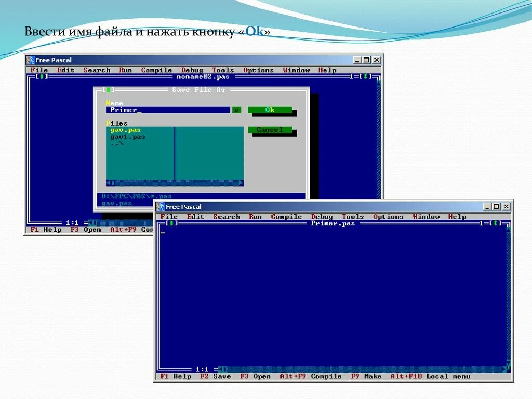The height and width of the screenshot is (399, 532).
Task: Open Compile menu in the back Free Pascal window
Action: tap(156, 70)
